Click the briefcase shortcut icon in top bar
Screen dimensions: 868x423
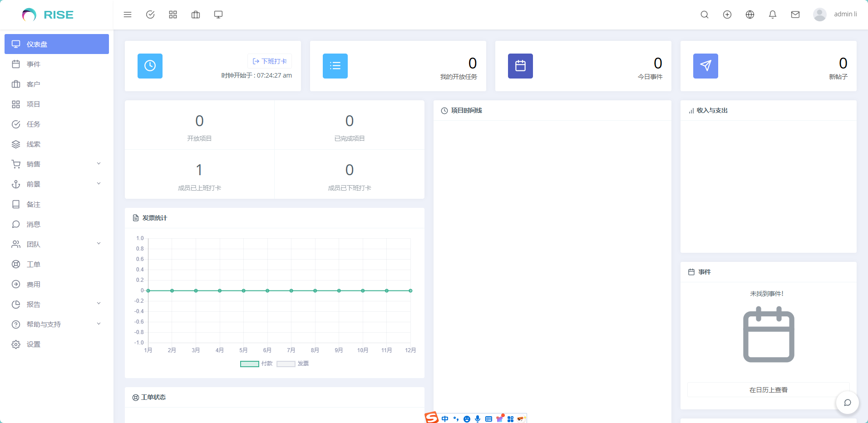(x=196, y=15)
